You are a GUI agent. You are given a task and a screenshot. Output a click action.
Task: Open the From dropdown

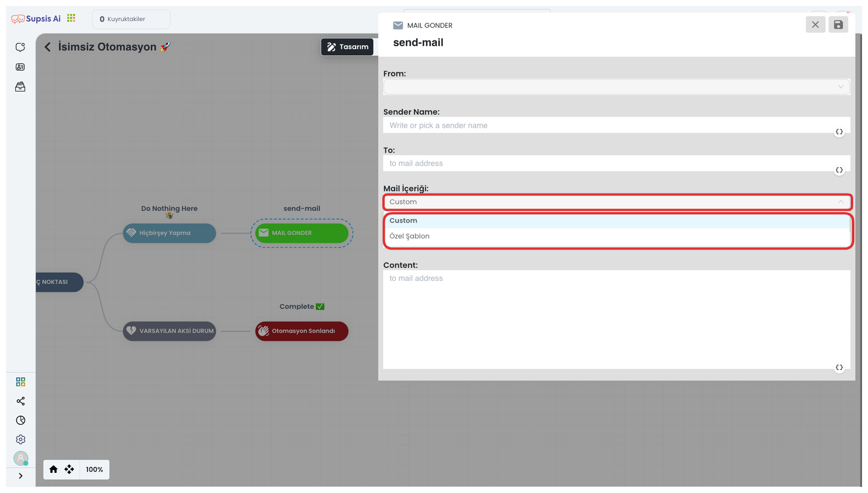tap(617, 87)
